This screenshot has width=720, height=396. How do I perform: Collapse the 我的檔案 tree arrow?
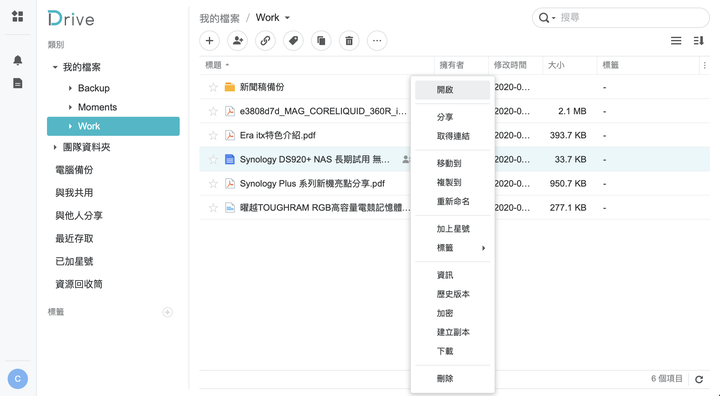pyautogui.click(x=55, y=67)
